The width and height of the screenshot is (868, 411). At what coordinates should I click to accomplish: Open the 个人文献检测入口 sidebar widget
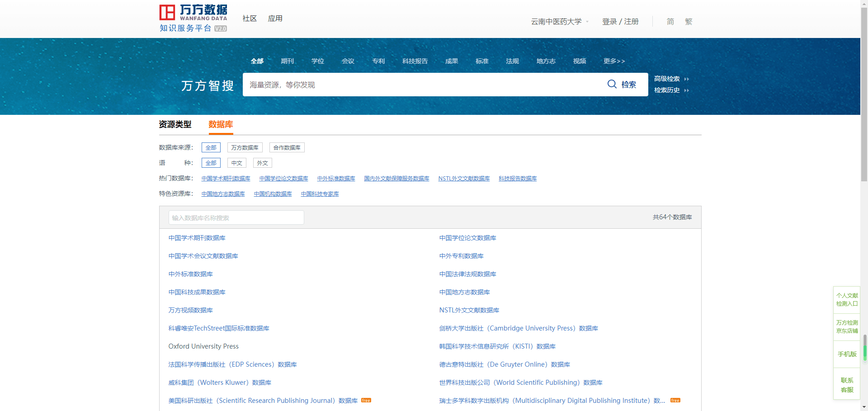(846, 299)
